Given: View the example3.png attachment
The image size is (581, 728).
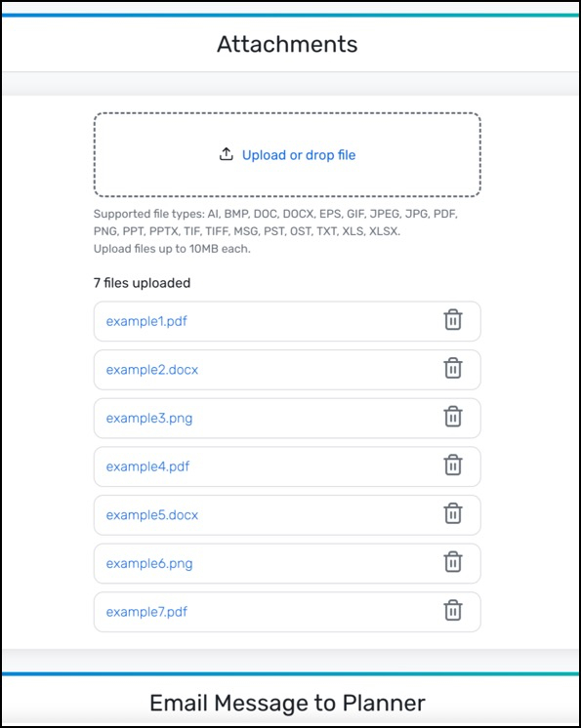Looking at the screenshot, I should [149, 419].
